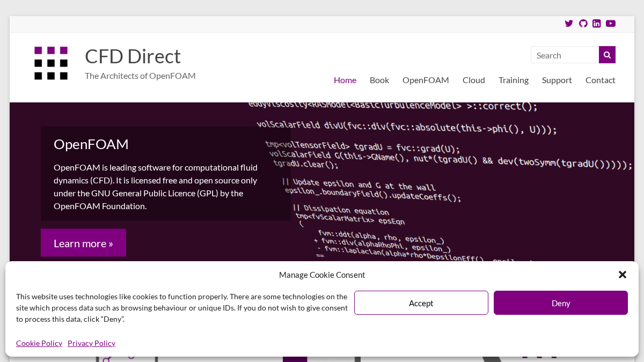
Task: Open the Support menu item
Action: pos(557,80)
